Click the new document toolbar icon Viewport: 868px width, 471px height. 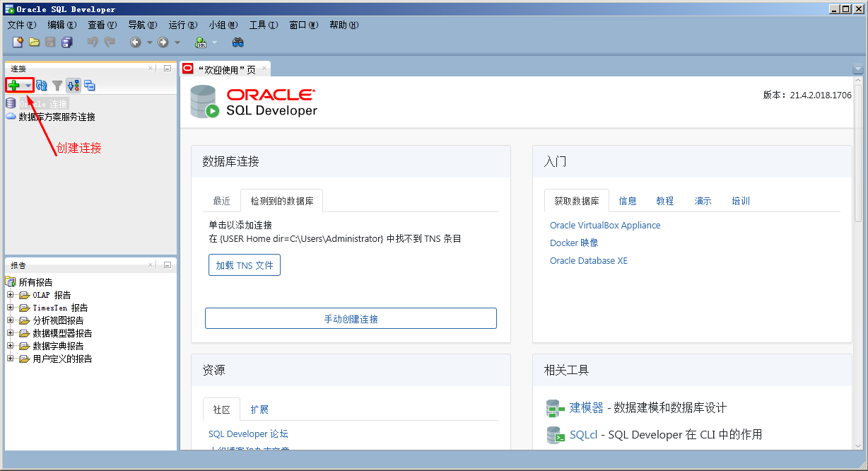point(18,42)
